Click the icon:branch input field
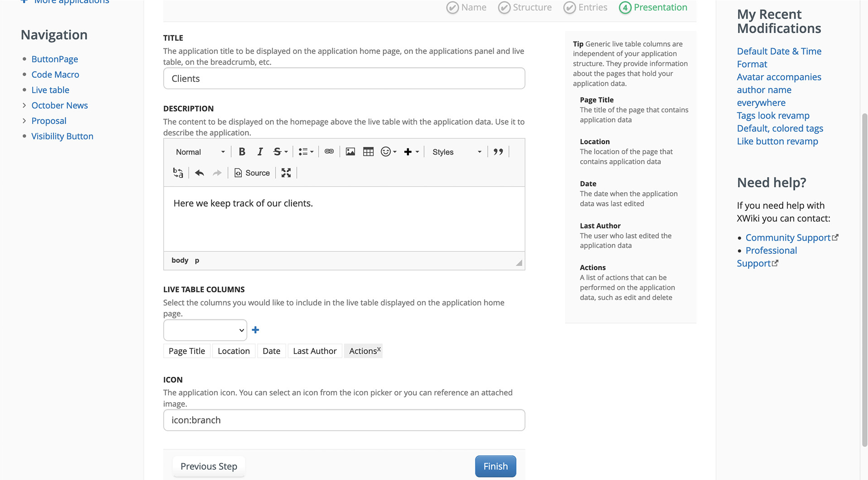Screen dimensions: 868x480 click(344, 420)
